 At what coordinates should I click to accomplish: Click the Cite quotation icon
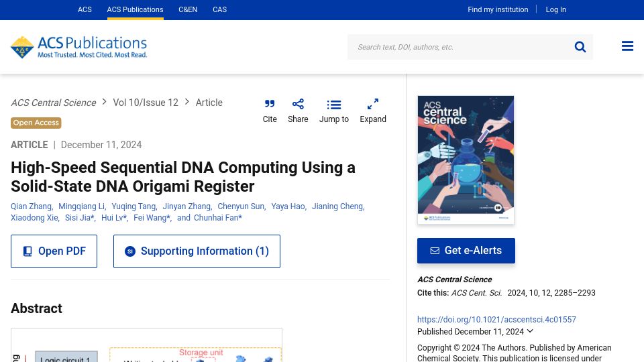click(270, 104)
